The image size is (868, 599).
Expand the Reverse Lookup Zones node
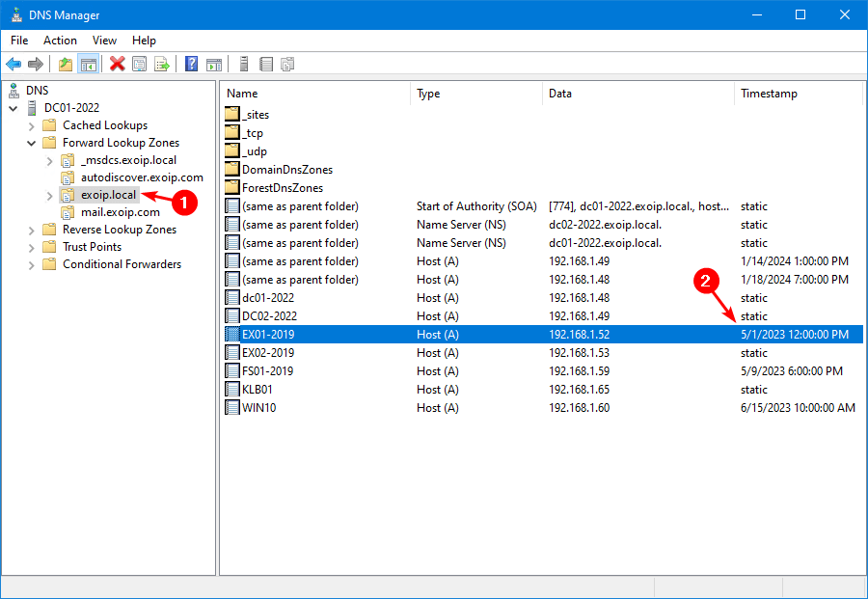pos(32,230)
